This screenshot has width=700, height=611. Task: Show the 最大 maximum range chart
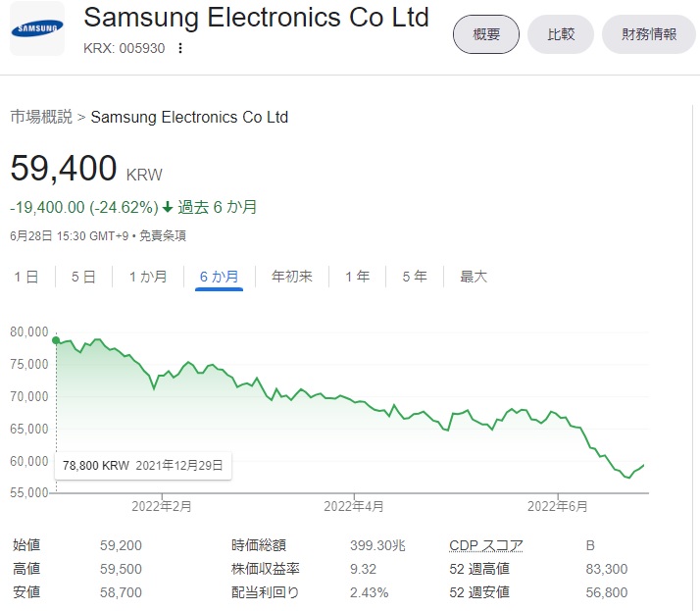[x=474, y=277]
